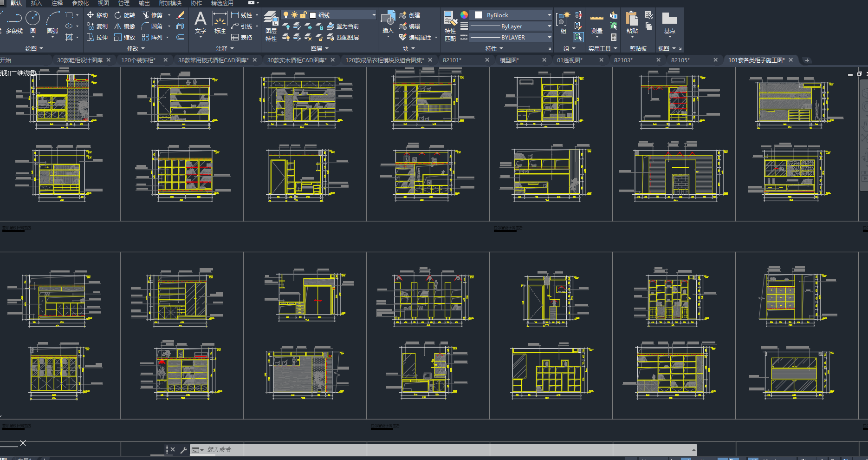Click the Rectangle draw tool icon
Viewport: 868px width, 460px height.
point(69,15)
